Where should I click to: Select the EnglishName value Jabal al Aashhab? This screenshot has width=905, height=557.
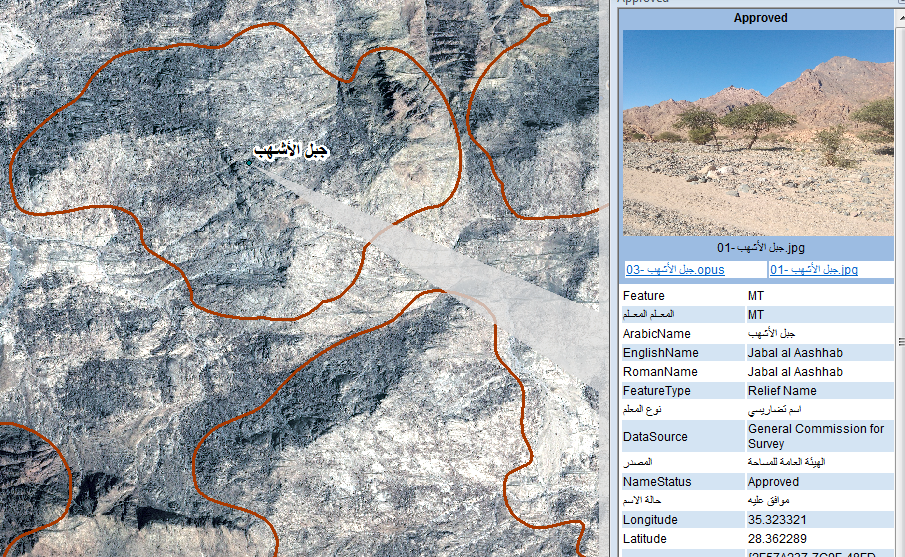[795, 353]
